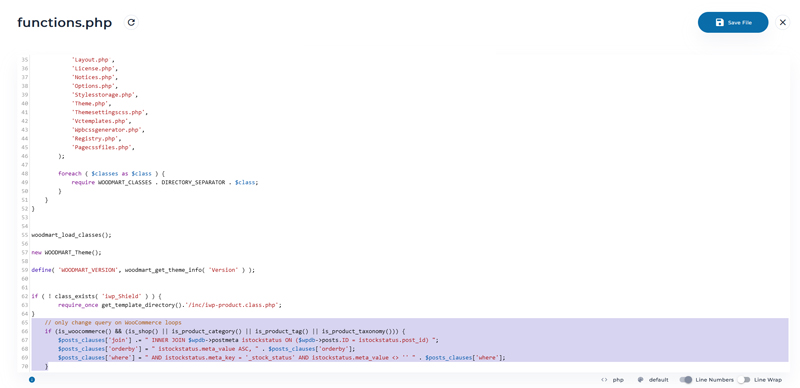Click the functions.php file title
800x388 pixels.
tap(65, 23)
